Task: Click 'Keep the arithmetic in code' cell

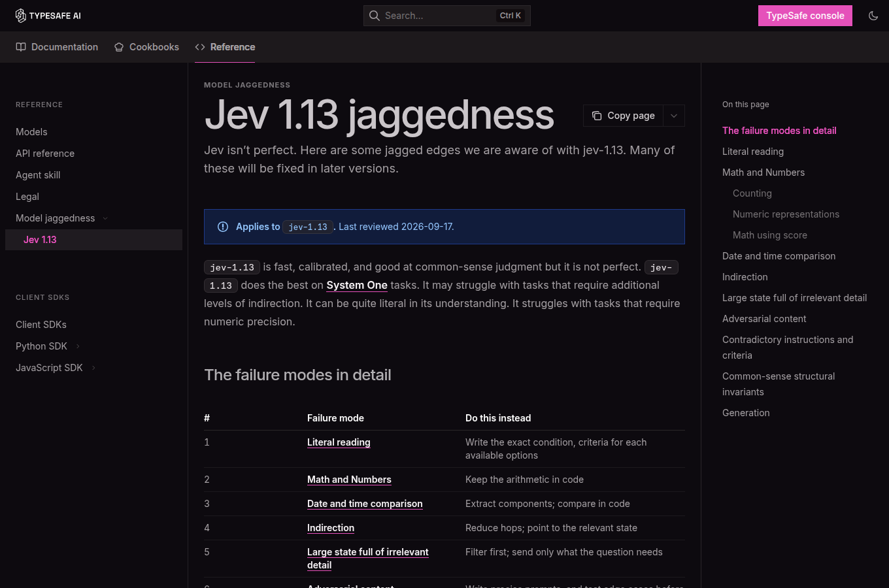Action: coord(524,480)
